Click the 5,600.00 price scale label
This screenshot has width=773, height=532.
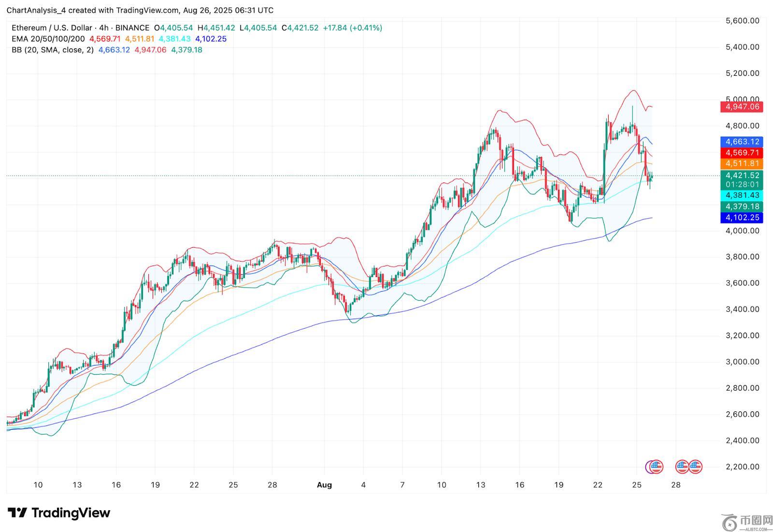tap(742, 21)
